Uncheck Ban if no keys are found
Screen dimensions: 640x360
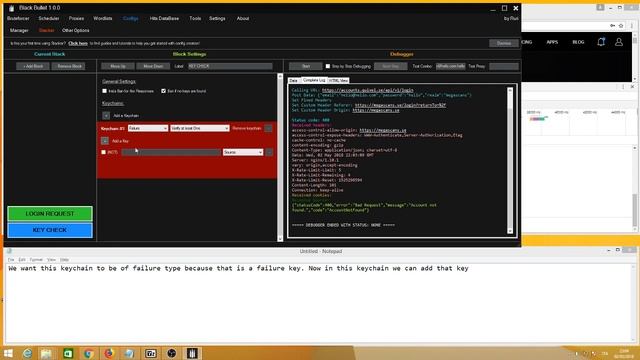163,91
